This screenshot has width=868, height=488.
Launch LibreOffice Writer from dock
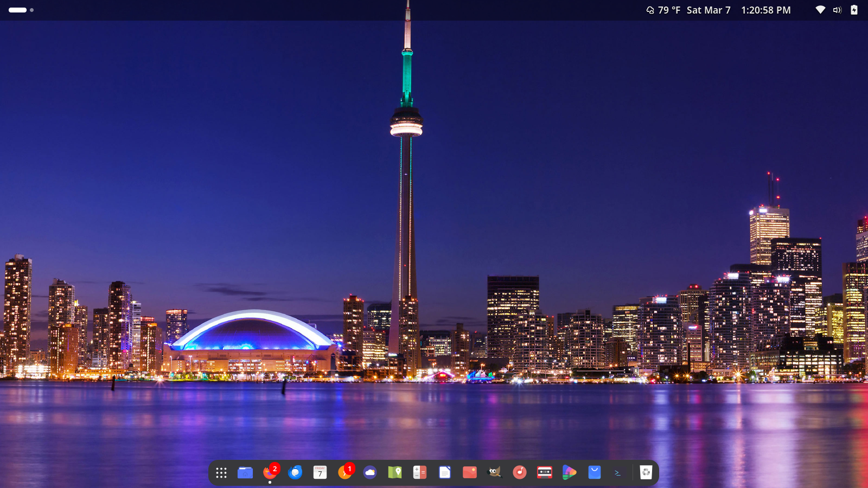pyautogui.click(x=445, y=473)
